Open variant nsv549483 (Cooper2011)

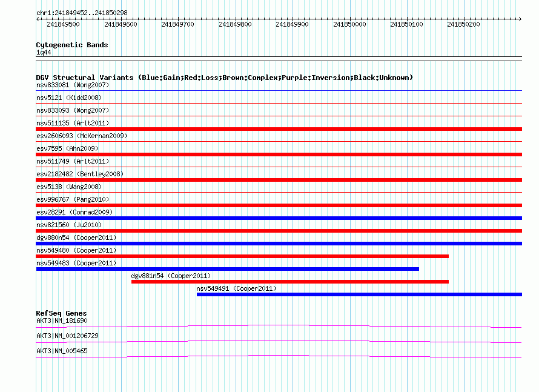[76, 263]
